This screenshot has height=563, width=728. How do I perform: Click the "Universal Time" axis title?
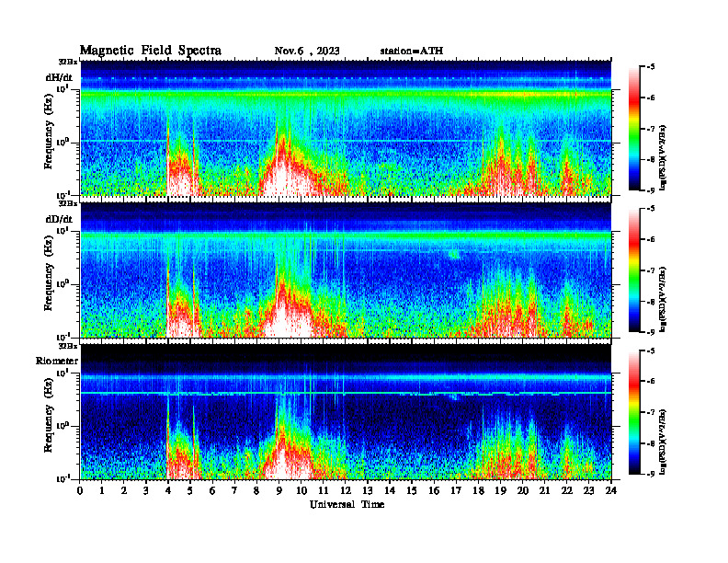point(347,504)
